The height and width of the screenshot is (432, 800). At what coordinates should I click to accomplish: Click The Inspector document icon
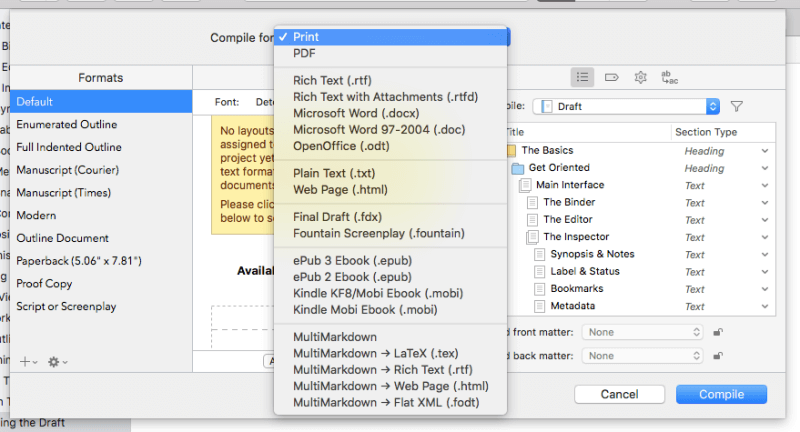(532, 237)
